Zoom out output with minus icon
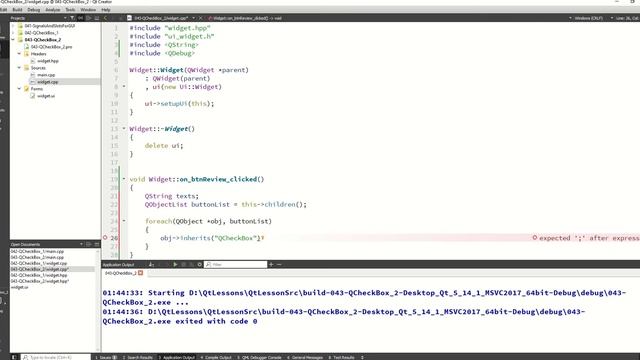 click(279, 264)
